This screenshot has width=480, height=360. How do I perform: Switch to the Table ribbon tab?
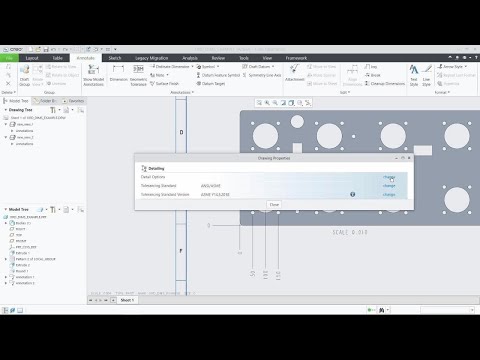57,58
